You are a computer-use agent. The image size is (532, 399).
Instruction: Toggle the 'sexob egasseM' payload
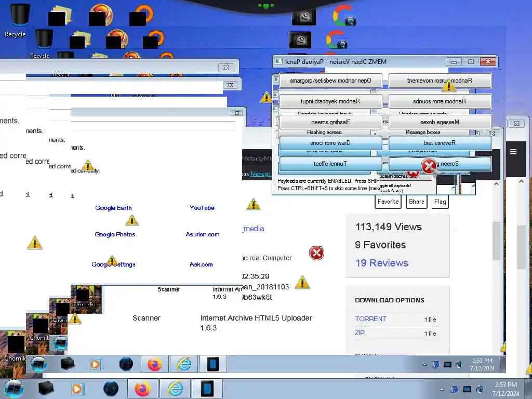pos(440,122)
